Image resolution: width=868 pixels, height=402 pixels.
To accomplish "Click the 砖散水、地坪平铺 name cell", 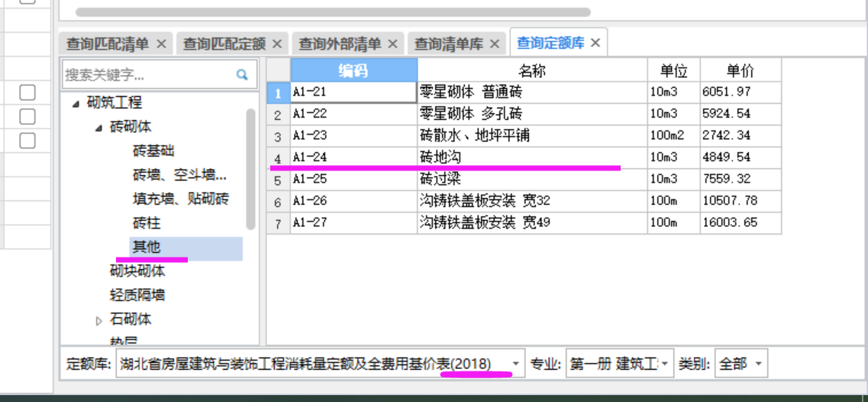I will tap(533, 136).
